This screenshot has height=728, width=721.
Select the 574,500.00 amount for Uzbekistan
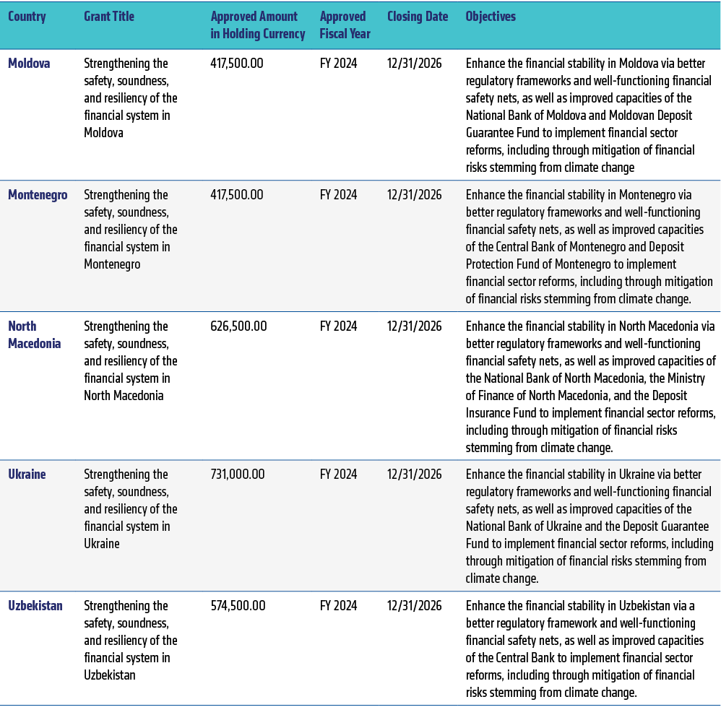tap(238, 606)
